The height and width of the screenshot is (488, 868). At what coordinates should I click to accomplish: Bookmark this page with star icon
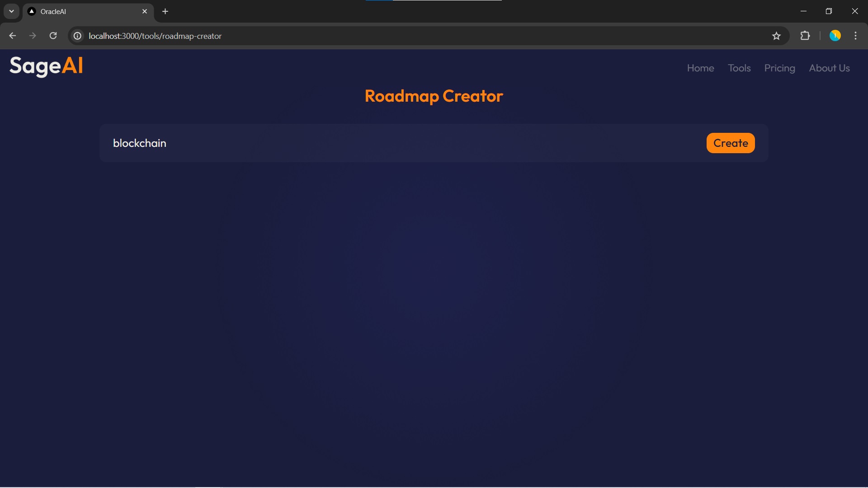(x=776, y=36)
